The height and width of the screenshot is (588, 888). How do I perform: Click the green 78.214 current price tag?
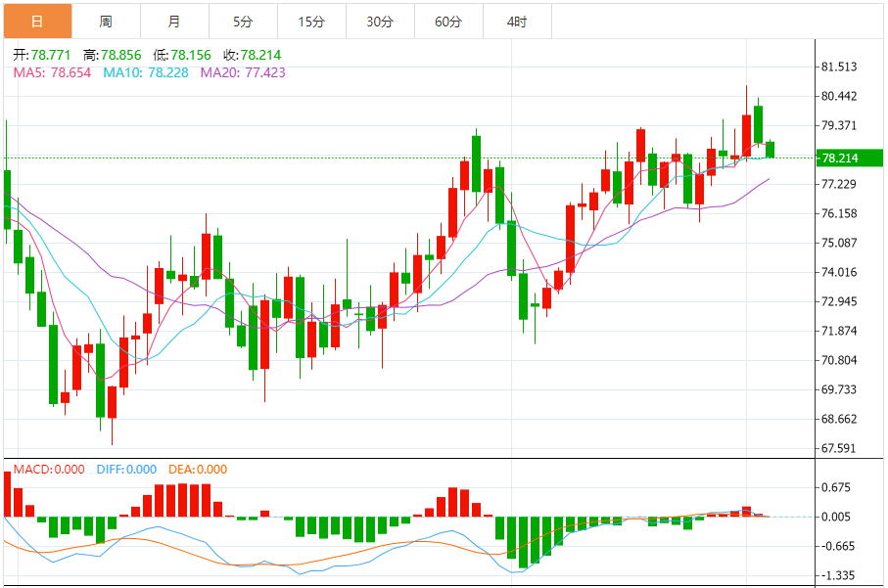coord(849,158)
